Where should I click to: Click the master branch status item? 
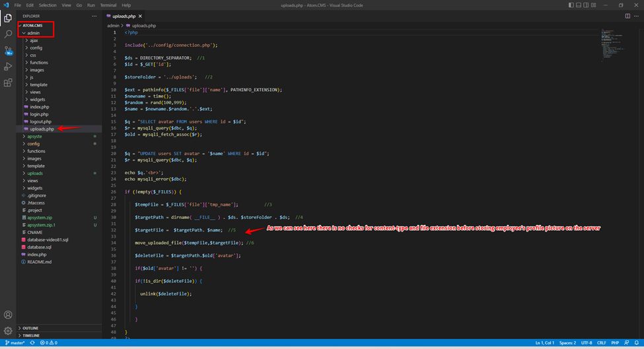coord(15,343)
